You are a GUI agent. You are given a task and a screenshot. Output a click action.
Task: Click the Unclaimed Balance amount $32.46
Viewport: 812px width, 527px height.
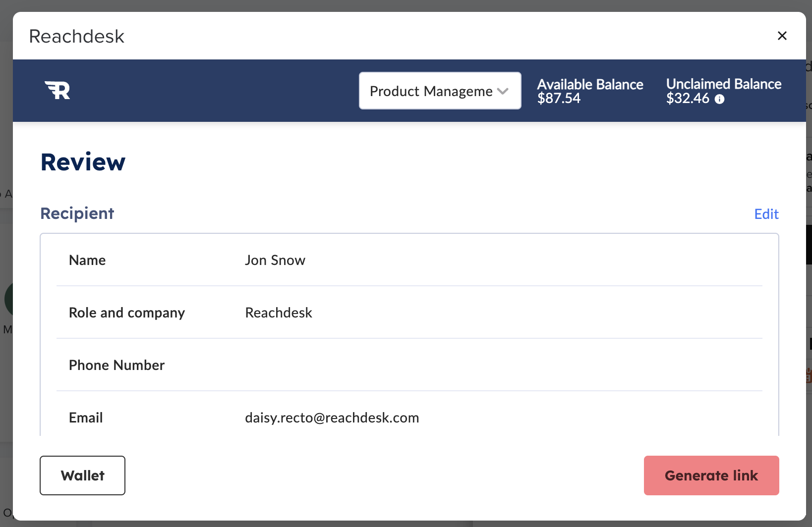coord(688,98)
